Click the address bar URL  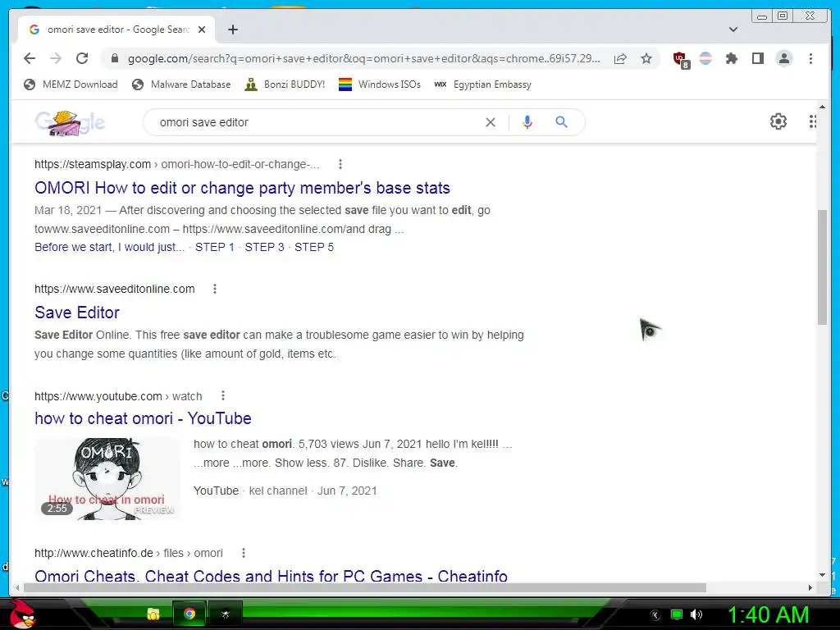[363, 58]
